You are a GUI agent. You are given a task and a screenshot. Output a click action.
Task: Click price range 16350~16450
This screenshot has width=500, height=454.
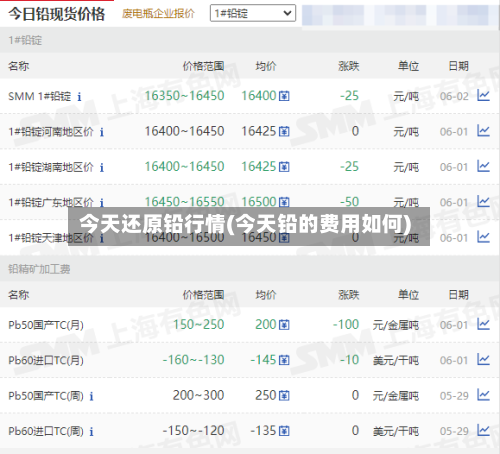pyautogui.click(x=184, y=96)
